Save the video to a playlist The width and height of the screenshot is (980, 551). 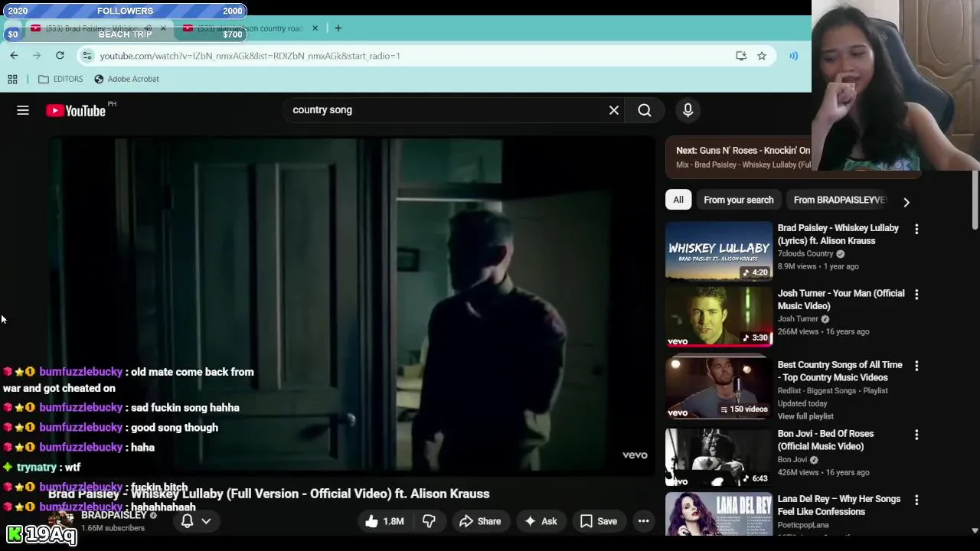[x=599, y=521]
